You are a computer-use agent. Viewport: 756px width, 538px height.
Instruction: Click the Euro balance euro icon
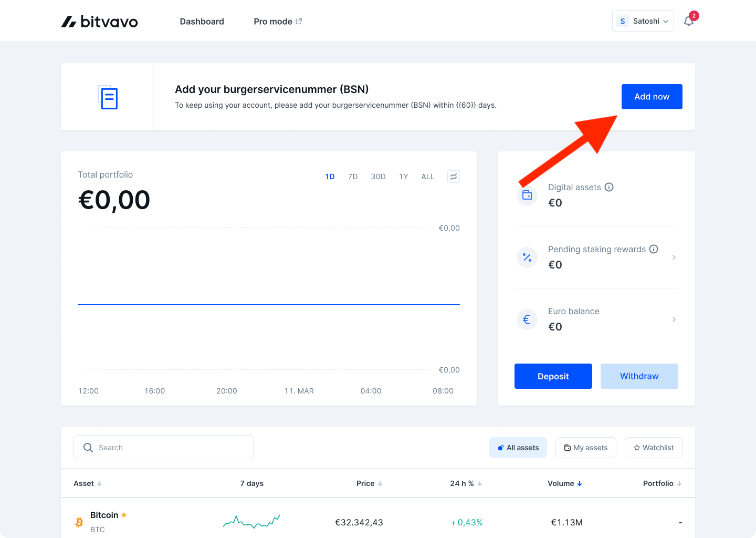527,319
